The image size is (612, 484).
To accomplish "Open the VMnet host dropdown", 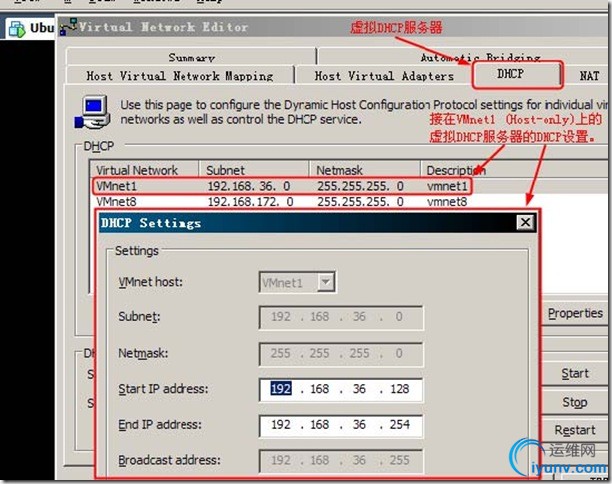I will 326,282.
